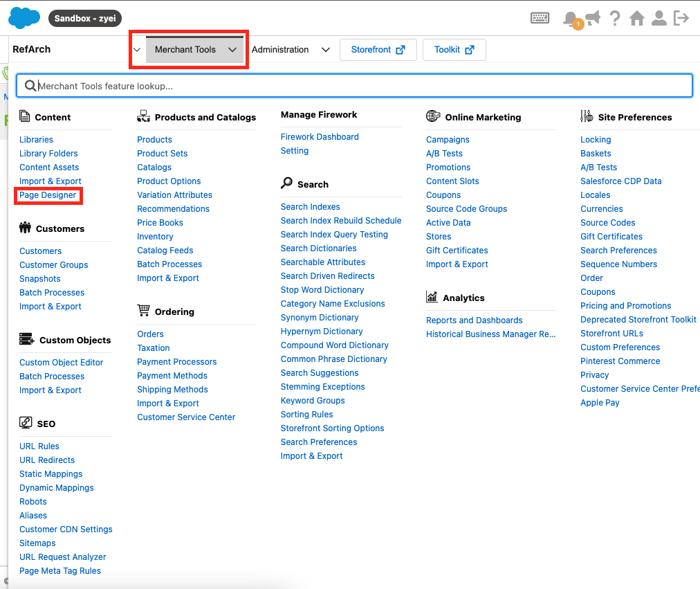The width and height of the screenshot is (700, 589).
Task: Click the logout icon
Action: pos(681,18)
